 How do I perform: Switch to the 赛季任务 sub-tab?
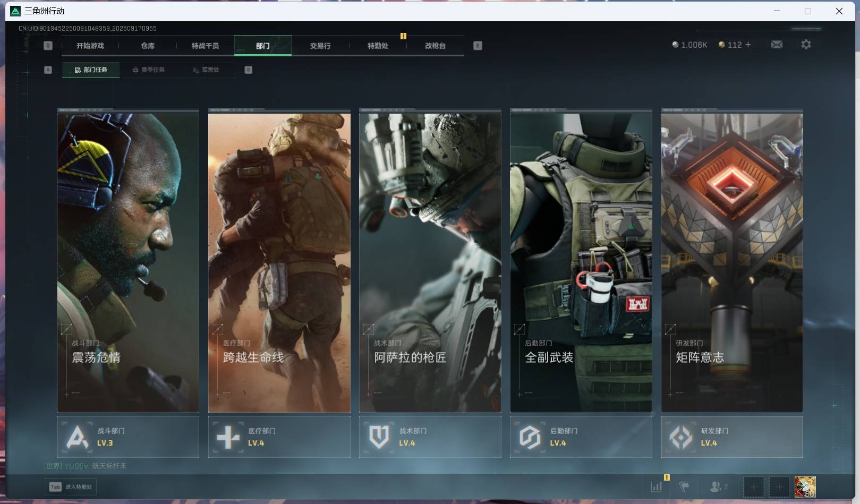pyautogui.click(x=149, y=70)
